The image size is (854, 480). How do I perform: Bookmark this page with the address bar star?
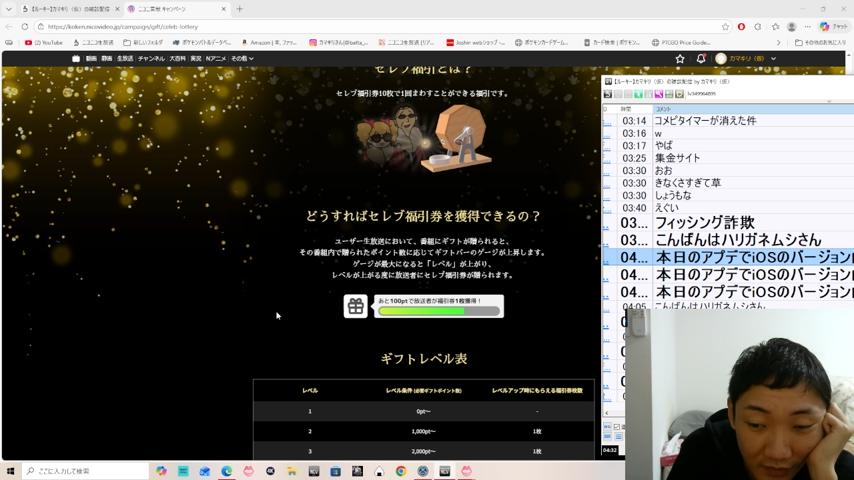point(725,27)
